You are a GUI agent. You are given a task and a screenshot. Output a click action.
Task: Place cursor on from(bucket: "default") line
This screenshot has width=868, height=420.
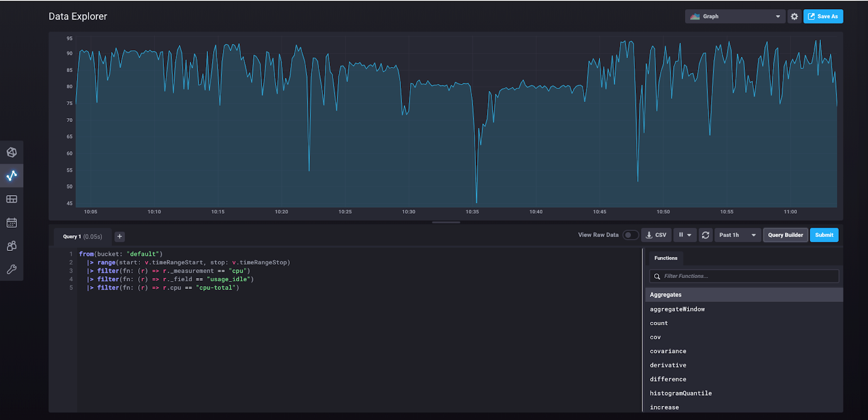120,254
